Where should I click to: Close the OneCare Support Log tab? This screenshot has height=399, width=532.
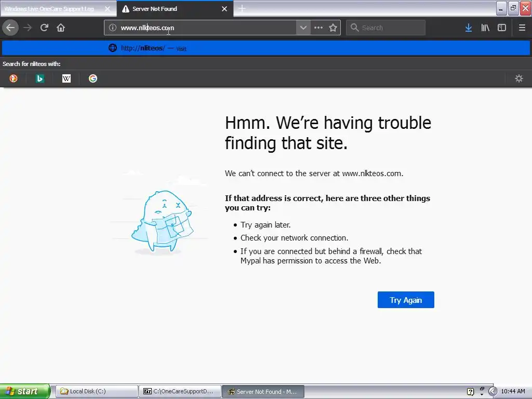[x=108, y=9]
